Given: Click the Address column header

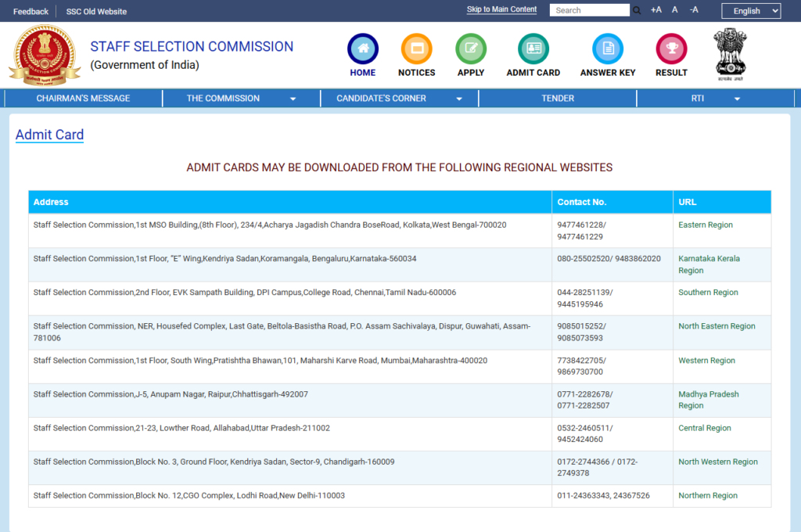Looking at the screenshot, I should click(x=290, y=202).
